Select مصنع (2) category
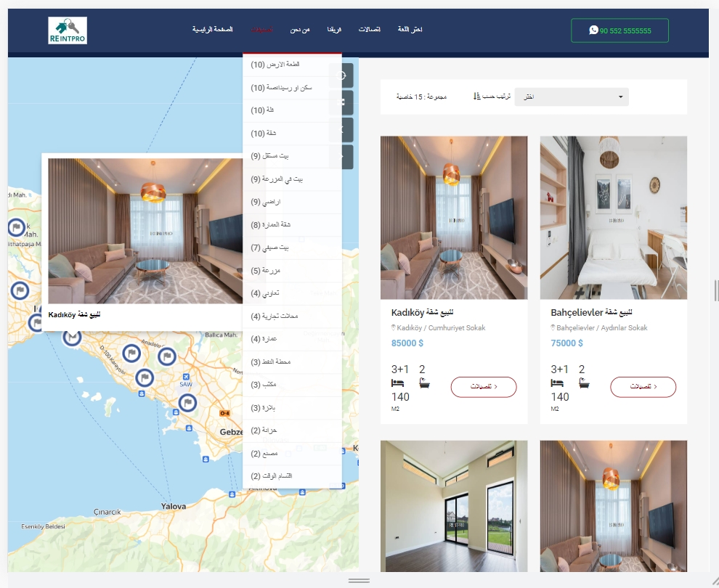The width and height of the screenshot is (719, 588). (292, 454)
